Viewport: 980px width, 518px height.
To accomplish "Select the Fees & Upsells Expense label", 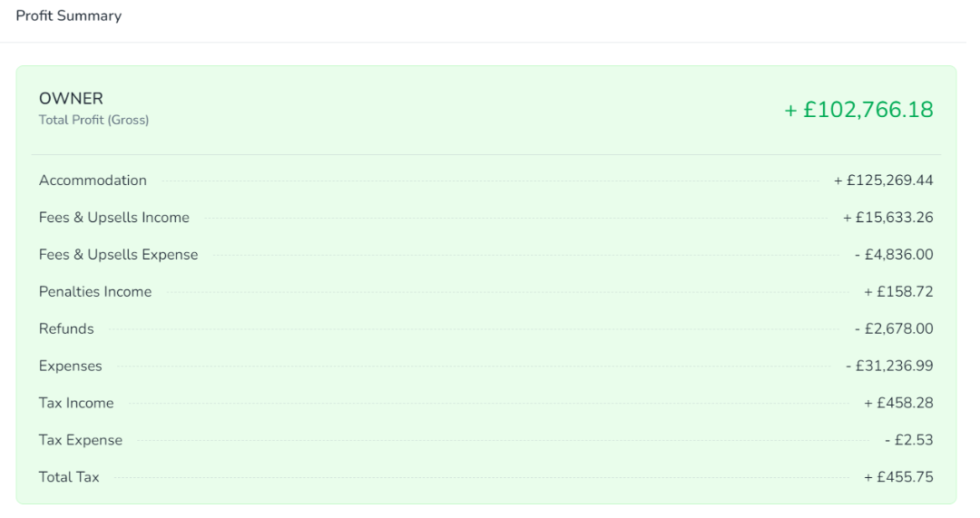I will coord(118,255).
